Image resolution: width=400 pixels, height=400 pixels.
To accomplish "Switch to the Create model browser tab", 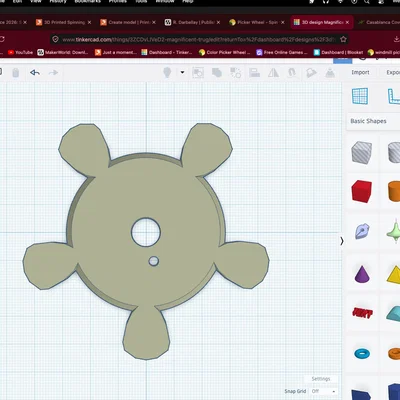I will 128,22.
